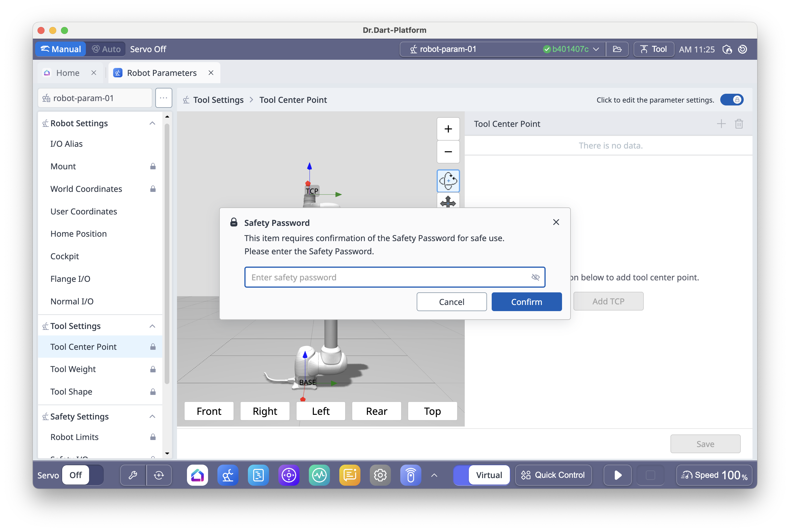Switch to the Home tab
Image resolution: width=790 pixels, height=532 pixels.
68,73
